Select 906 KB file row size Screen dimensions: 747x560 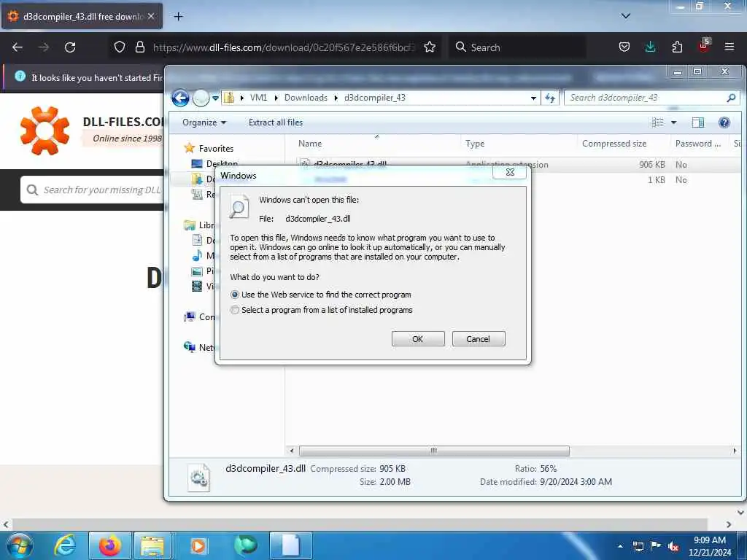(x=651, y=165)
